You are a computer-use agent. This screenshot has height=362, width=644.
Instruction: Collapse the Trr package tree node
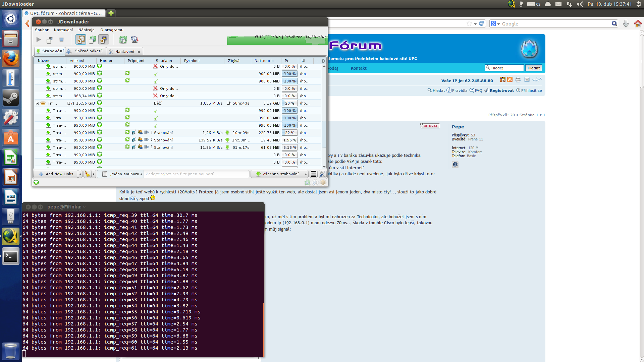click(37, 103)
